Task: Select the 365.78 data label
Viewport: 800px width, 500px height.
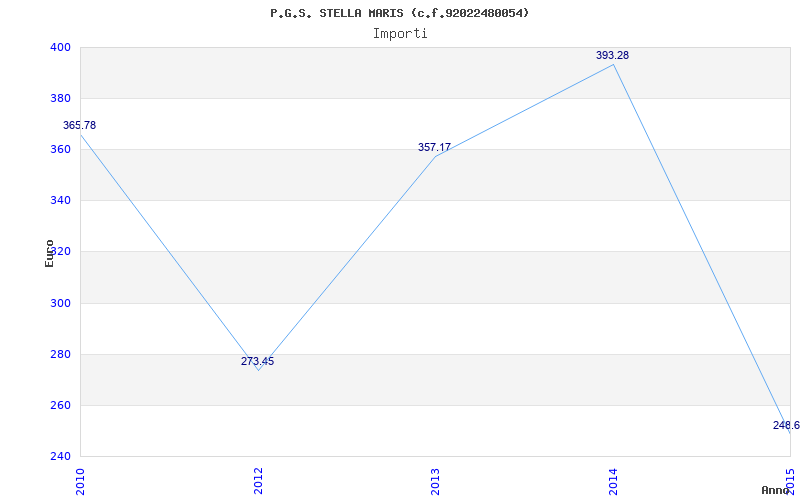Action: 80,126
